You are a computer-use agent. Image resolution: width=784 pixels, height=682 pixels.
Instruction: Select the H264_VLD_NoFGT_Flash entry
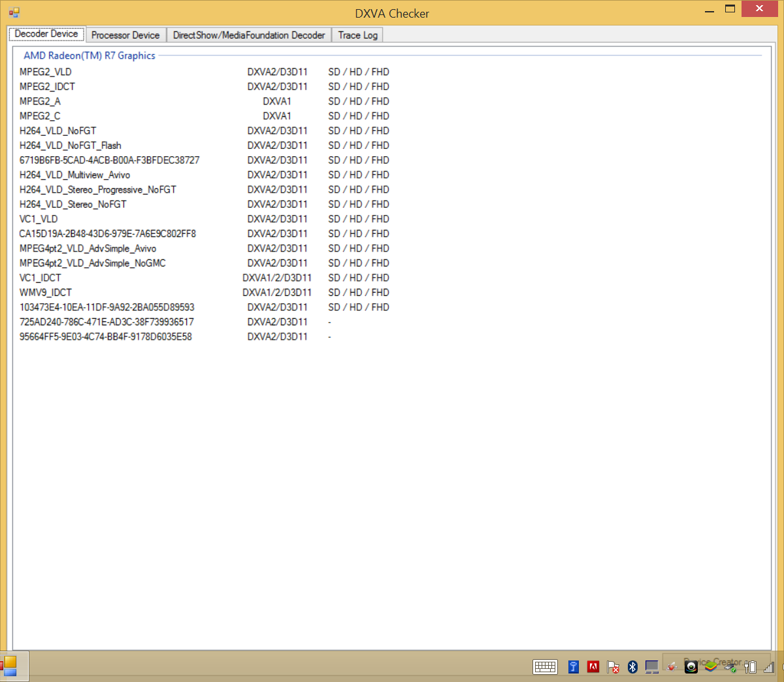(70, 145)
